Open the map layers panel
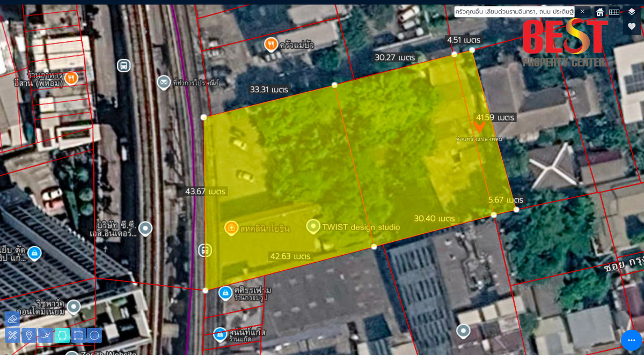 632,12
